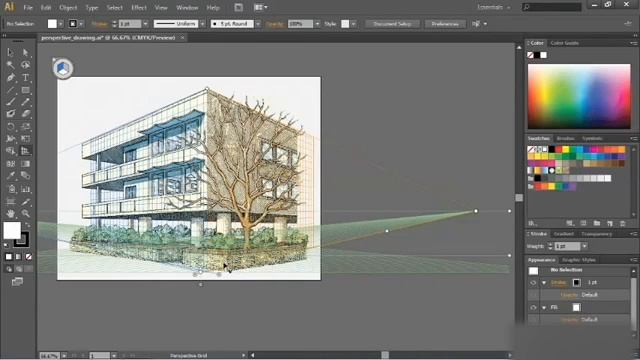
Task: Select the Direct Selection tool
Action: [25, 53]
